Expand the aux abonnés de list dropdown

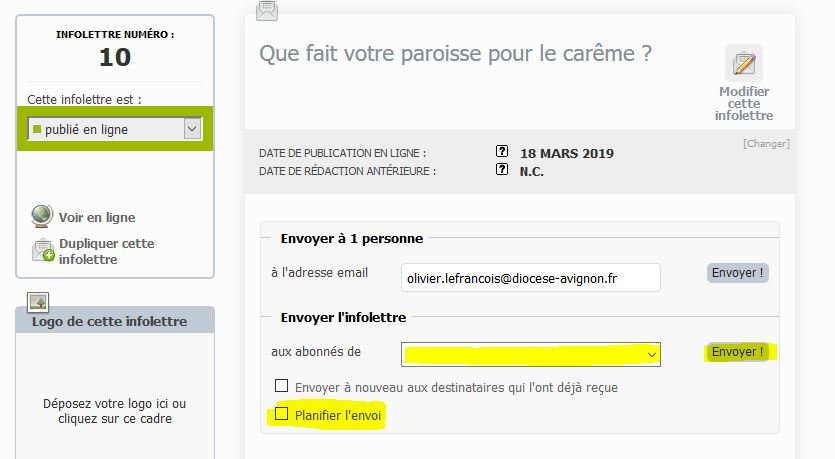[530, 354]
